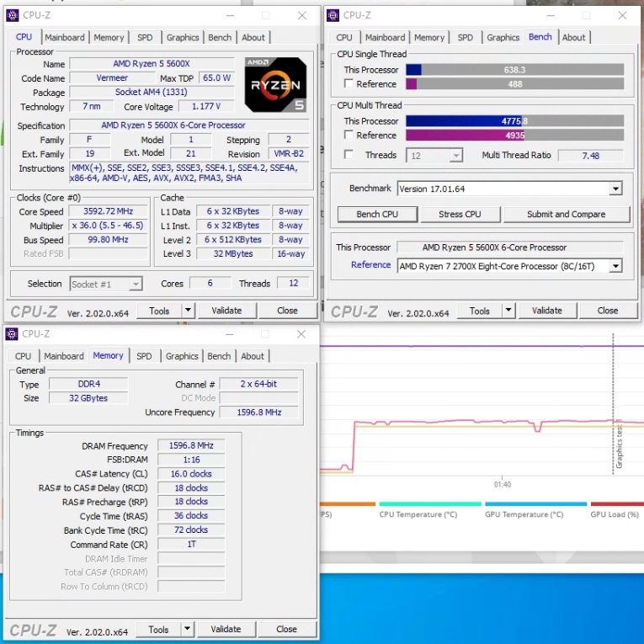Select Bench tab in Memory window
The image size is (644, 644).
219,356
